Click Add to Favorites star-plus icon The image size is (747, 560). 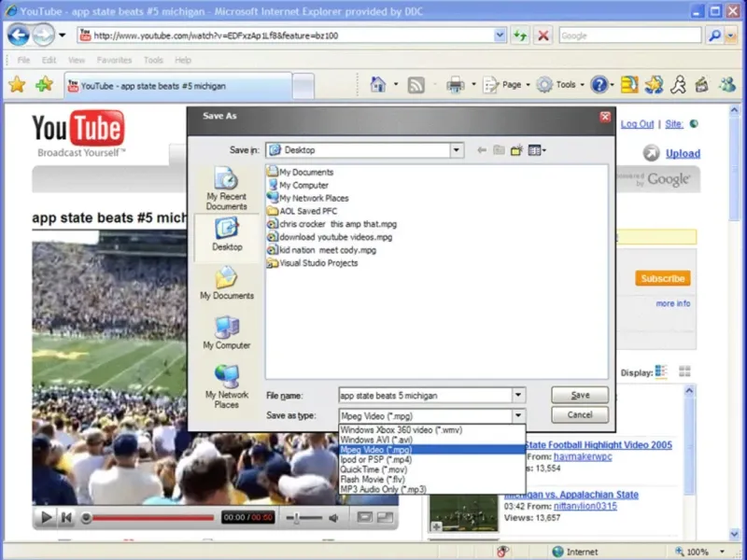(44, 85)
